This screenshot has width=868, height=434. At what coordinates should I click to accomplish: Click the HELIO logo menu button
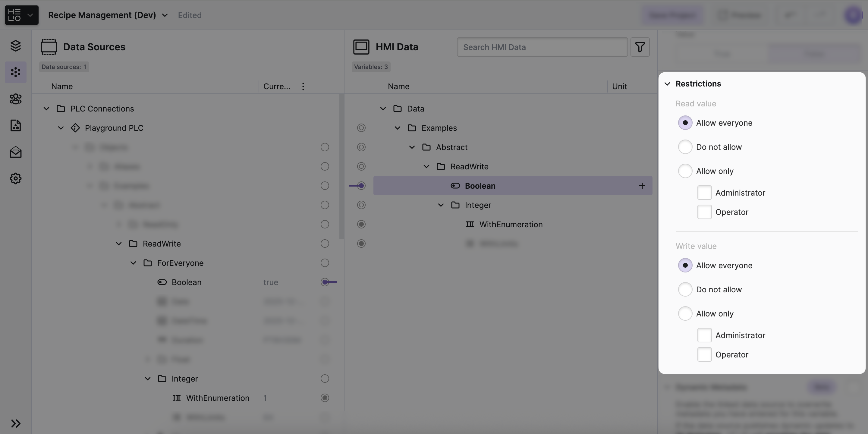pos(21,15)
